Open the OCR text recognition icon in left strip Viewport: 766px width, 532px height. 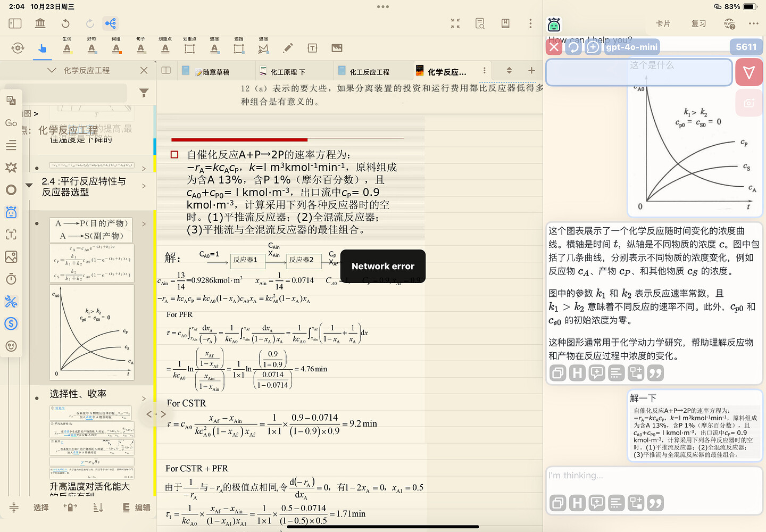[11, 235]
